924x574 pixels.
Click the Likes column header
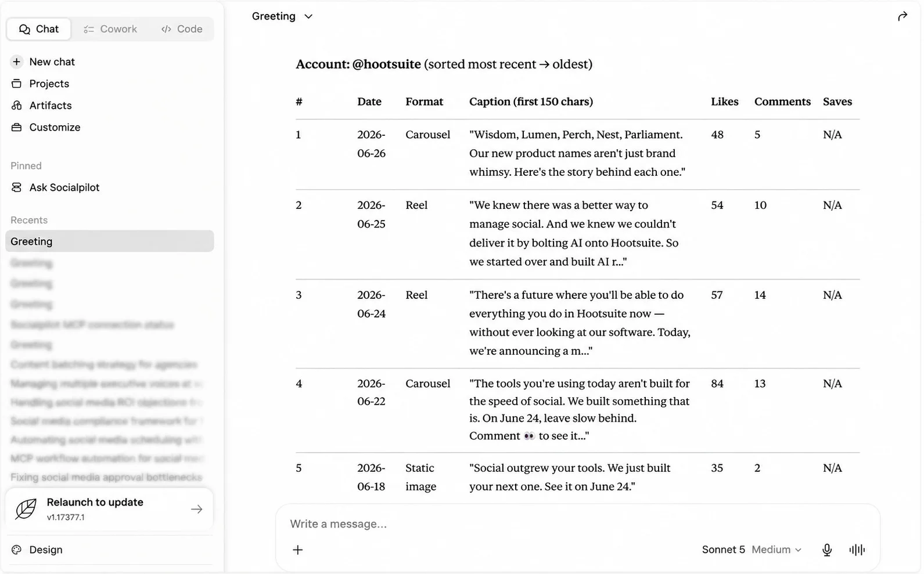[725, 102]
